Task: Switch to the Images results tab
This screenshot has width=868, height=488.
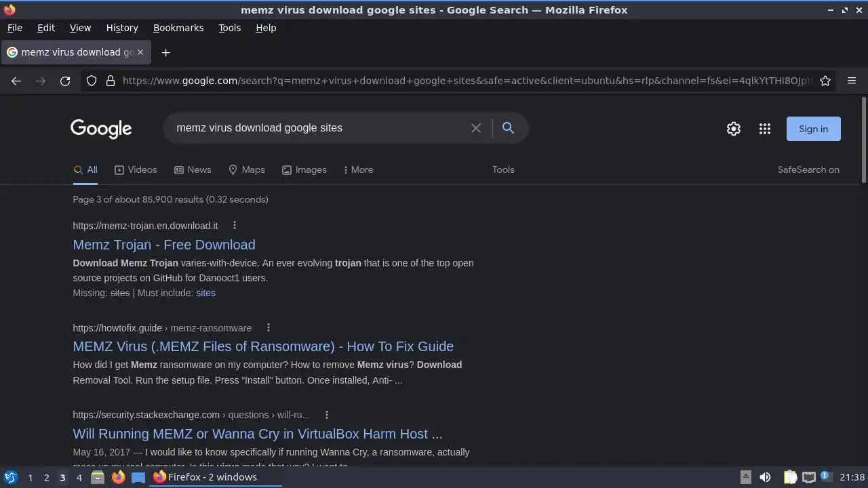Action: coord(304,169)
